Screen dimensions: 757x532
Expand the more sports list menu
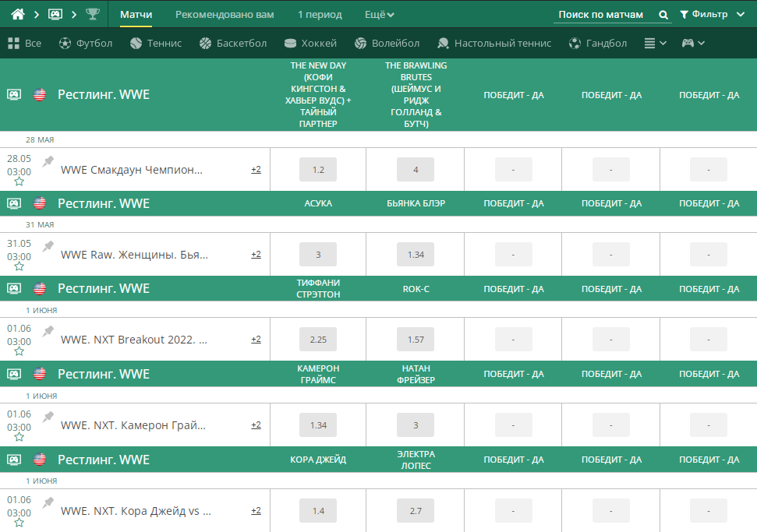(x=655, y=44)
